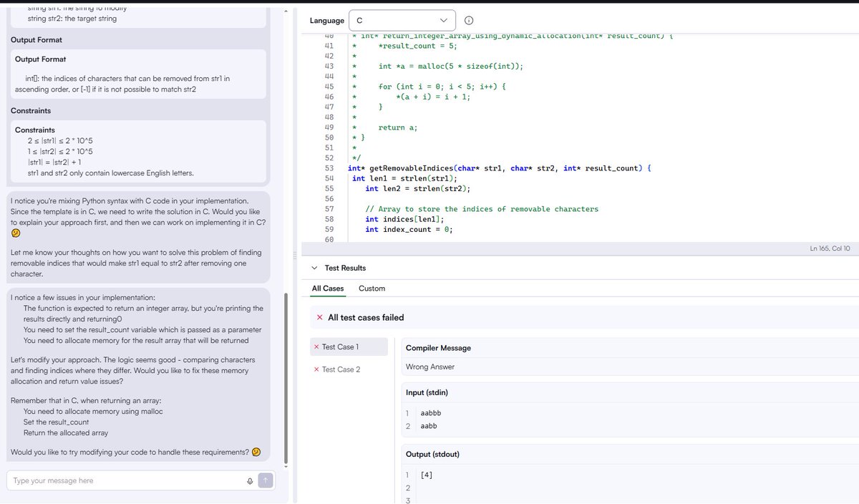859x504 pixels.
Task: Click chat text Return the allocated array
Action: point(66,433)
